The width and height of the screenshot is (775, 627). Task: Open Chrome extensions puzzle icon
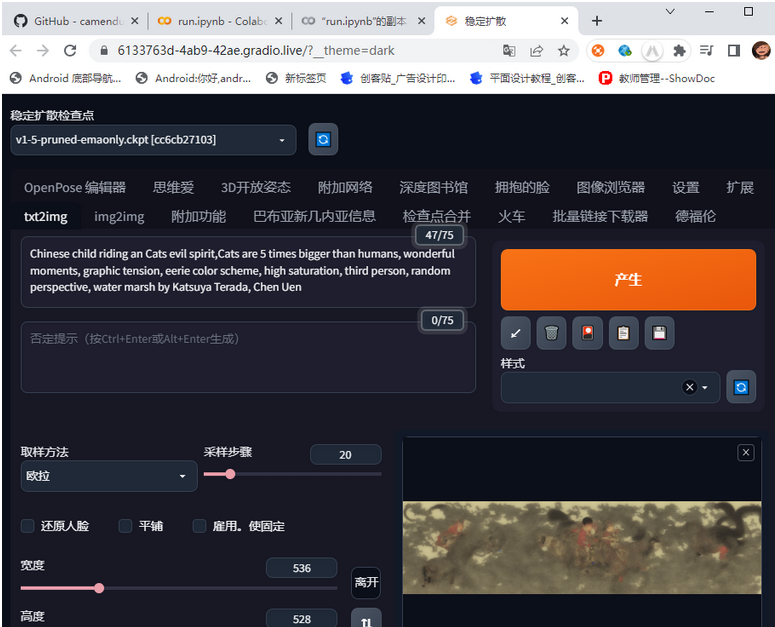[680, 50]
